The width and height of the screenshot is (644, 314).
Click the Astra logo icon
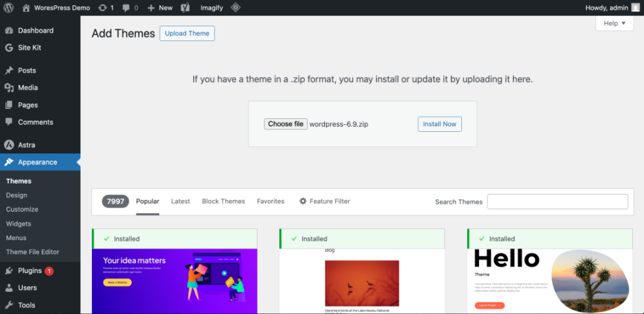9,145
